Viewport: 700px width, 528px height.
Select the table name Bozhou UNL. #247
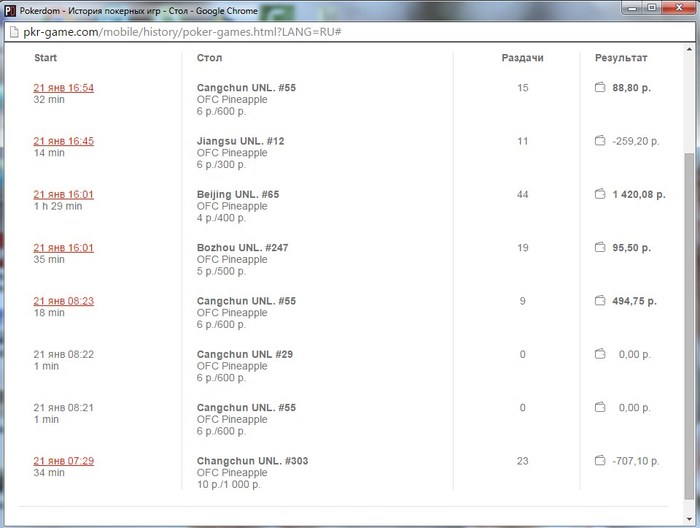242,248
